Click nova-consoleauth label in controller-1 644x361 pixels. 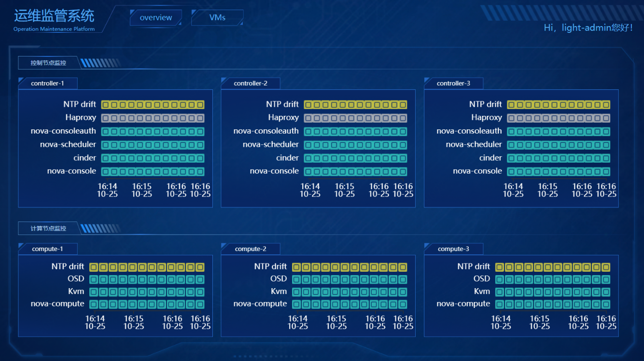point(63,131)
